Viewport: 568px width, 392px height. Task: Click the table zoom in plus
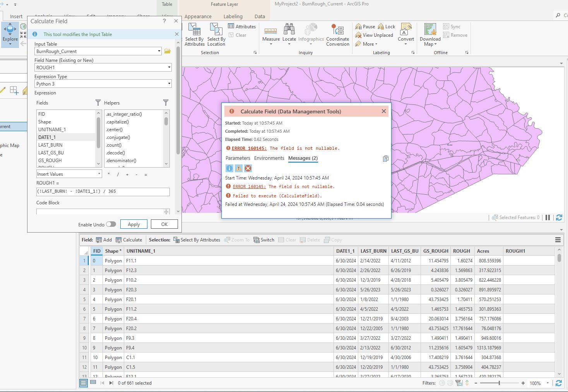coord(523,383)
